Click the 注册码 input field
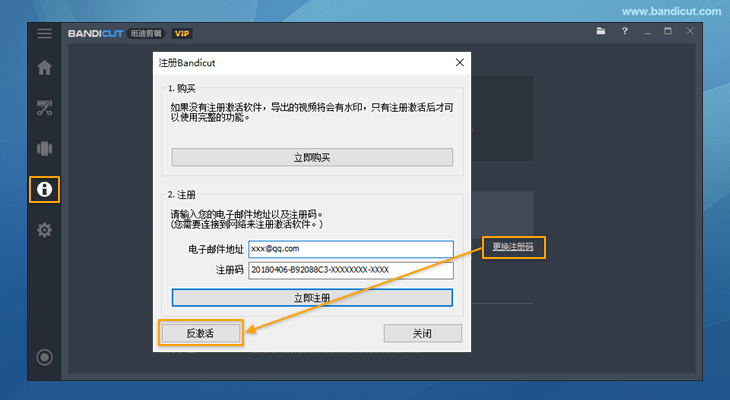Viewport: 730px width, 400px height. [350, 271]
